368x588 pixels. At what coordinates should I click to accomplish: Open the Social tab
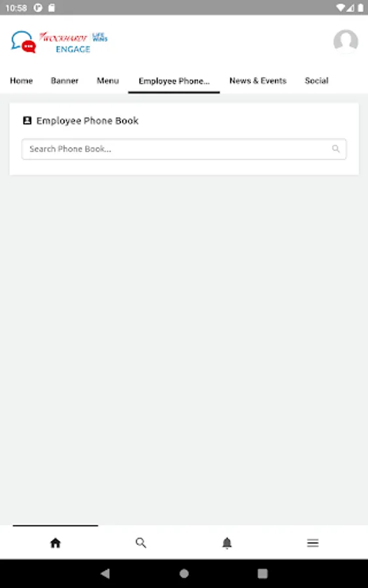pos(316,80)
